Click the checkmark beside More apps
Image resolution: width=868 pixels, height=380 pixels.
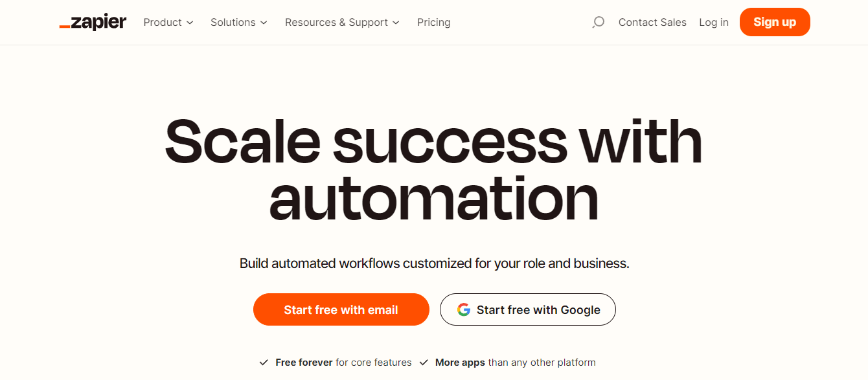(x=424, y=363)
